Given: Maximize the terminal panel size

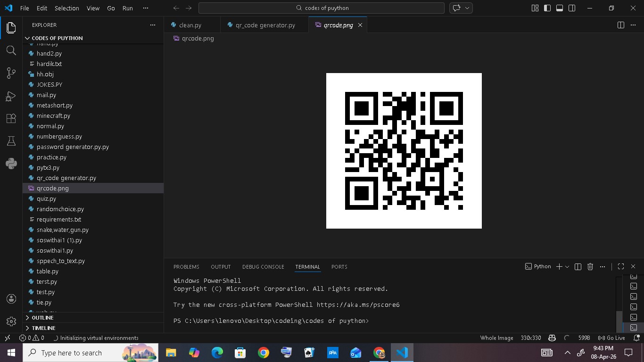Looking at the screenshot, I should point(621,266).
